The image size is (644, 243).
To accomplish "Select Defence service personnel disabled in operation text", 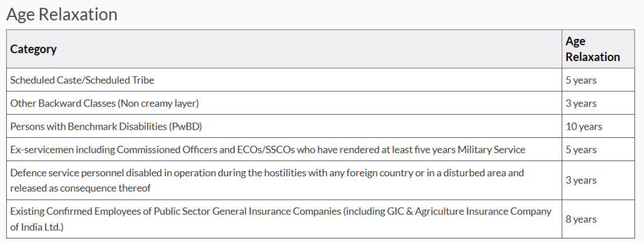I will [x=267, y=172].
